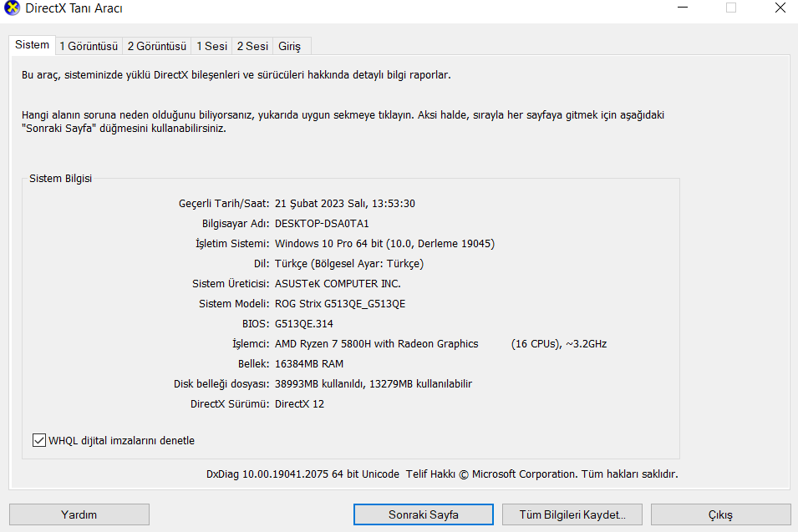Click BIOS value G513QE.314
The height and width of the screenshot is (532, 798).
[x=304, y=324]
